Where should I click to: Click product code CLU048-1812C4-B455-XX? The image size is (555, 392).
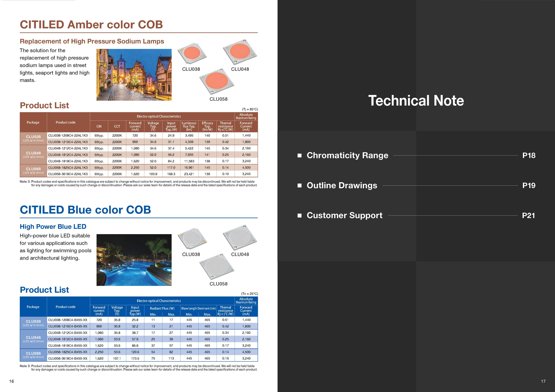point(68,339)
